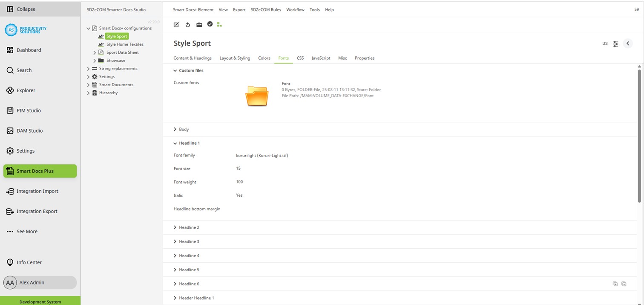
Task: Expand the Sport Data Sheet tree node
Action: click(x=95, y=52)
